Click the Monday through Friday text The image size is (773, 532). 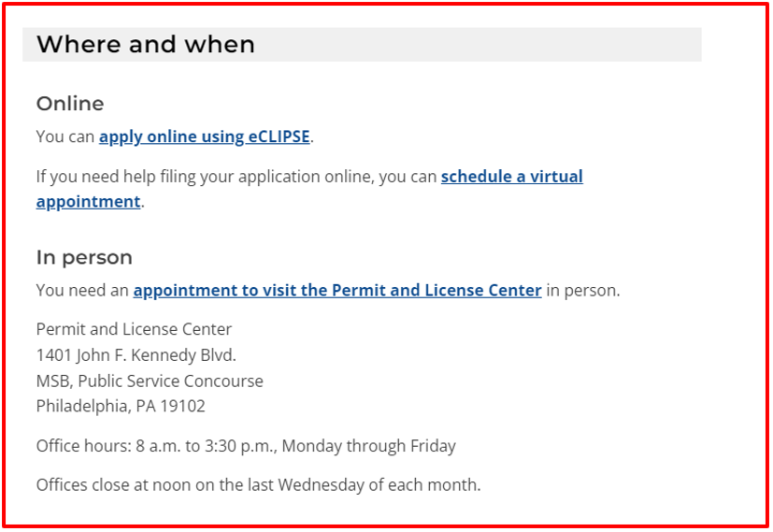tap(369, 446)
